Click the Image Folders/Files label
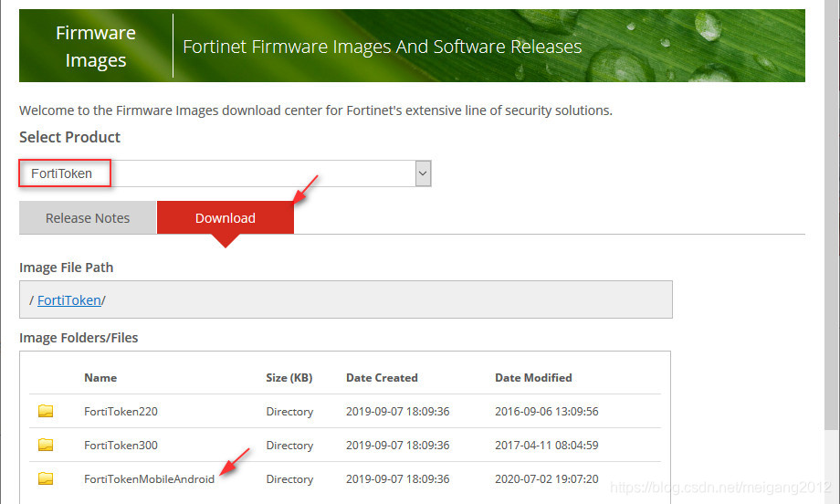The width and height of the screenshot is (840, 504). [79, 338]
